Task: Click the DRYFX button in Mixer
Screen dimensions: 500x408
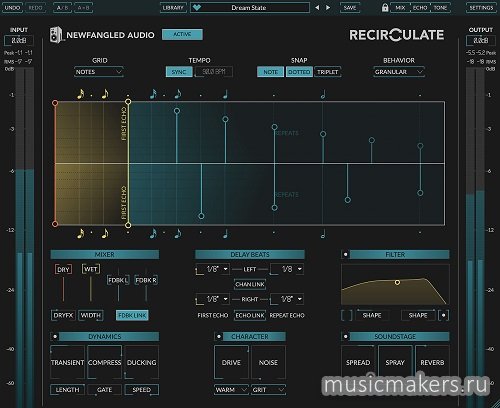Action: (63, 315)
